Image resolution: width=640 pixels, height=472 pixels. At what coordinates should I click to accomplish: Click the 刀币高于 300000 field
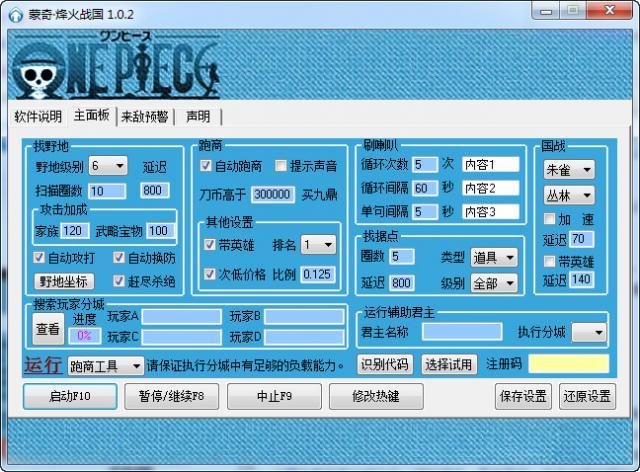(272, 194)
